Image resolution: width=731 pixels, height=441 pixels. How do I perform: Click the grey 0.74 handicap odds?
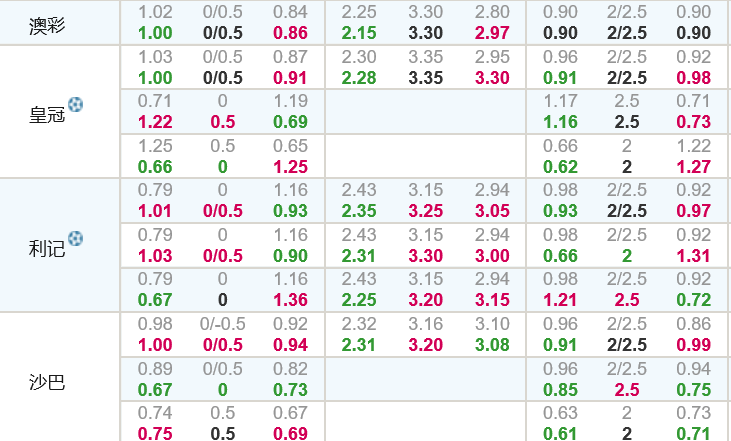(155, 413)
